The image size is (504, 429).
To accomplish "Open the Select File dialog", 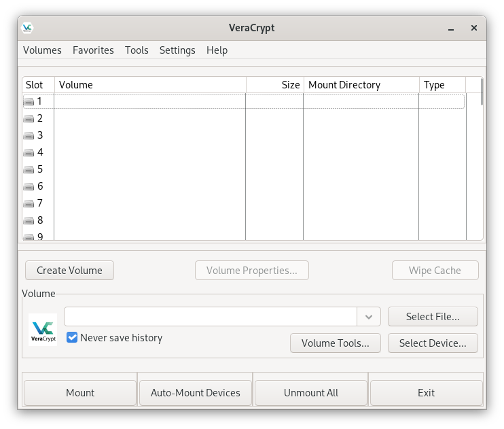I will pyautogui.click(x=433, y=317).
